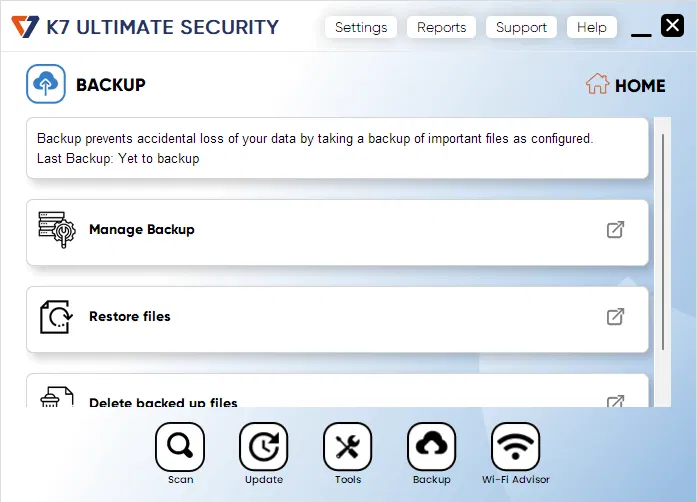Click the vertical scrollbar in backup list
Image resolution: width=697 pixels, height=502 pixels.
tap(663, 241)
